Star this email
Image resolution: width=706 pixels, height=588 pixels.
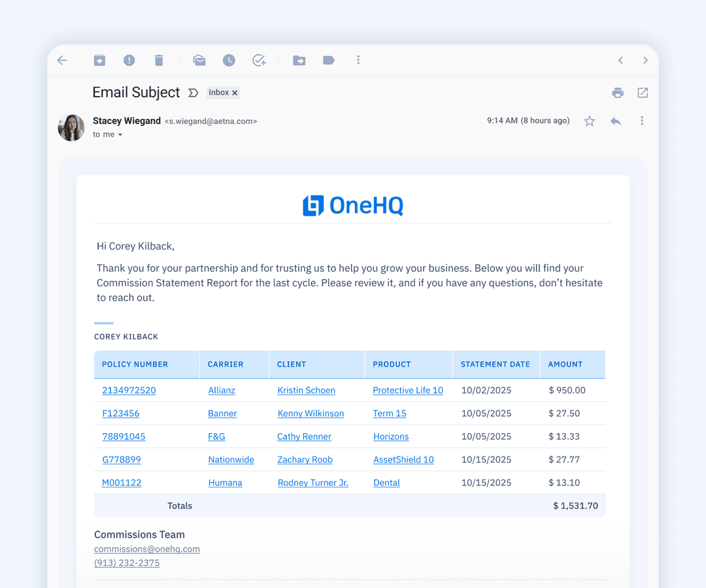pos(589,121)
